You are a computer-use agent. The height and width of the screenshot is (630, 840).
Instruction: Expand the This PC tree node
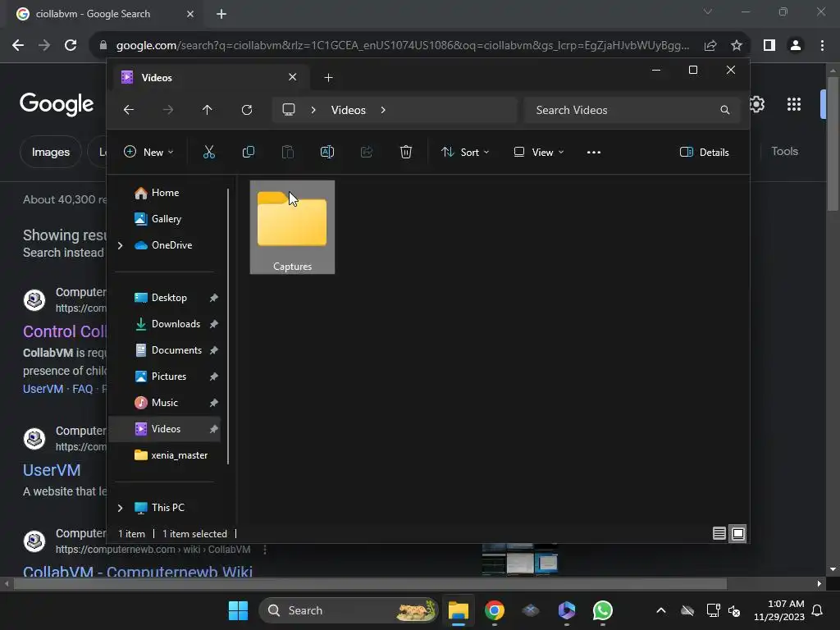(120, 508)
